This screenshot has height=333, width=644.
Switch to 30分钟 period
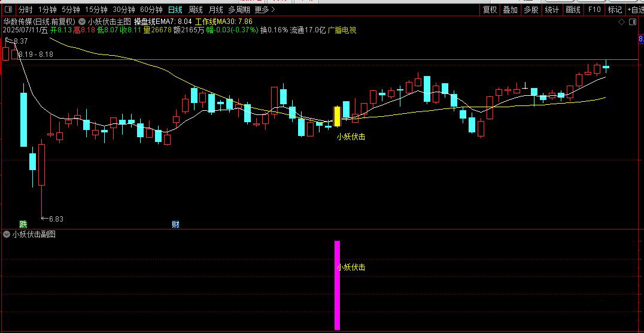(x=124, y=10)
